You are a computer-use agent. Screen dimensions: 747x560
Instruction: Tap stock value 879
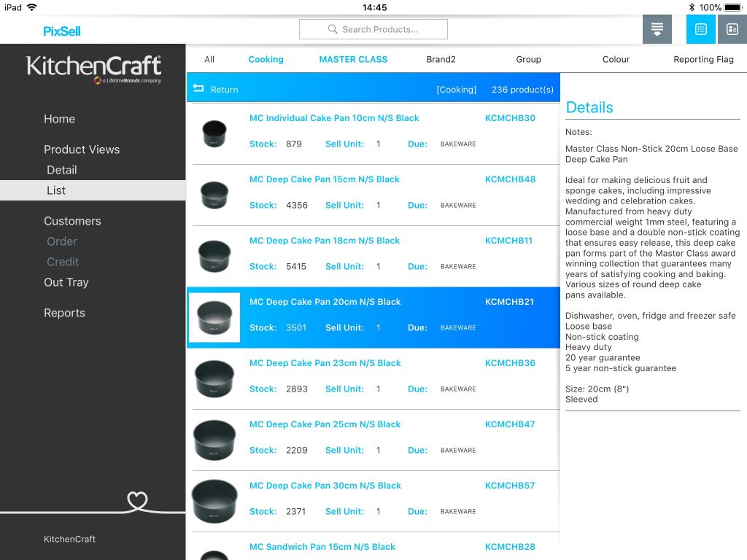pos(293,144)
